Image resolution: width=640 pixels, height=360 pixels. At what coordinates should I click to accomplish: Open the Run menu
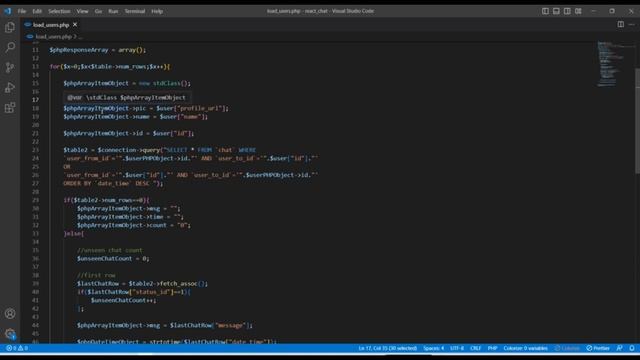point(113,11)
